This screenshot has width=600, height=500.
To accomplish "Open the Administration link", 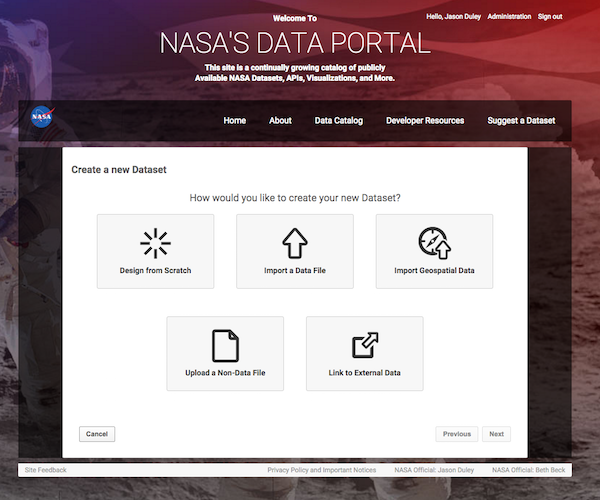I will pyautogui.click(x=509, y=16).
